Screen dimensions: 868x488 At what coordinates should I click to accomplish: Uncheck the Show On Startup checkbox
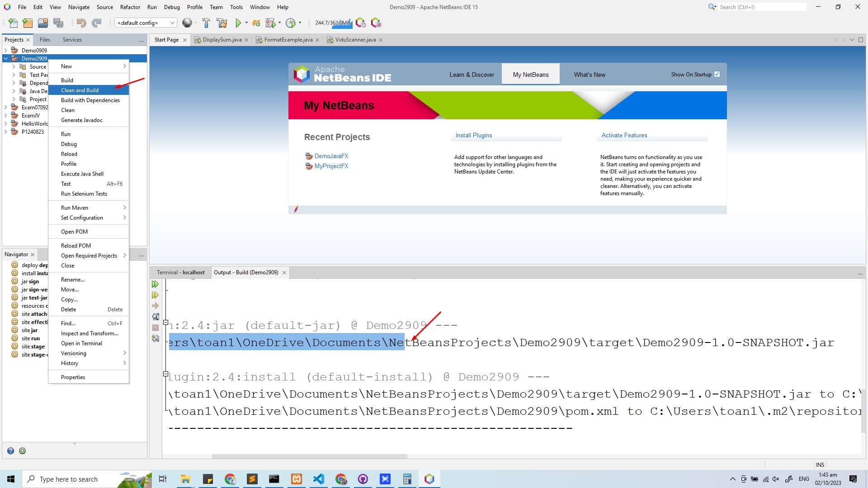pos(717,74)
